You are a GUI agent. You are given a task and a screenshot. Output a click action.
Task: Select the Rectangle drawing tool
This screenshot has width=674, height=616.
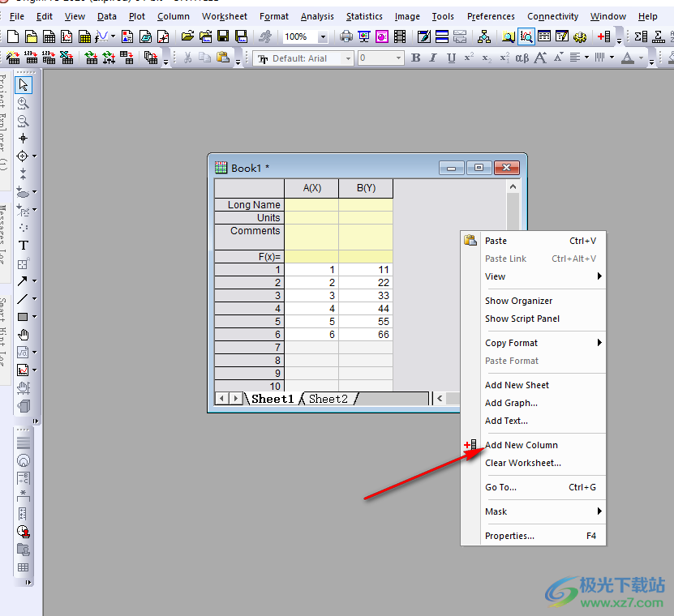[x=23, y=317]
